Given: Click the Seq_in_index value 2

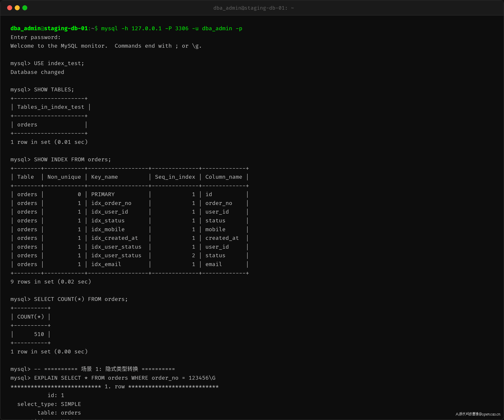Looking at the screenshot, I should 193,255.
